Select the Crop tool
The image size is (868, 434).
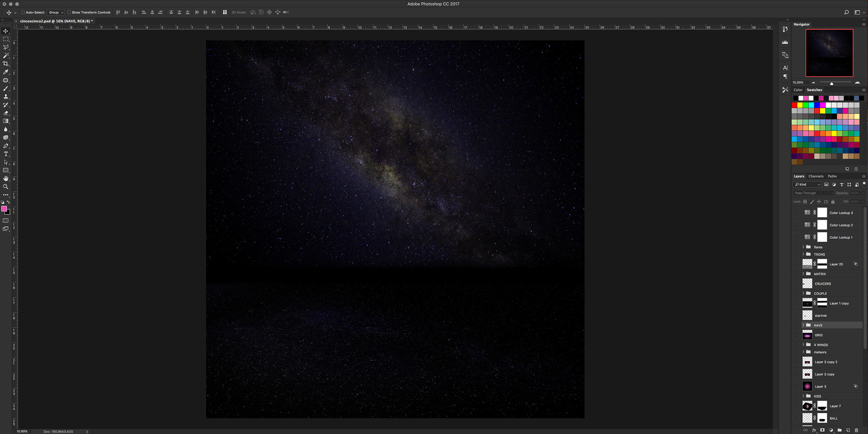tap(6, 64)
